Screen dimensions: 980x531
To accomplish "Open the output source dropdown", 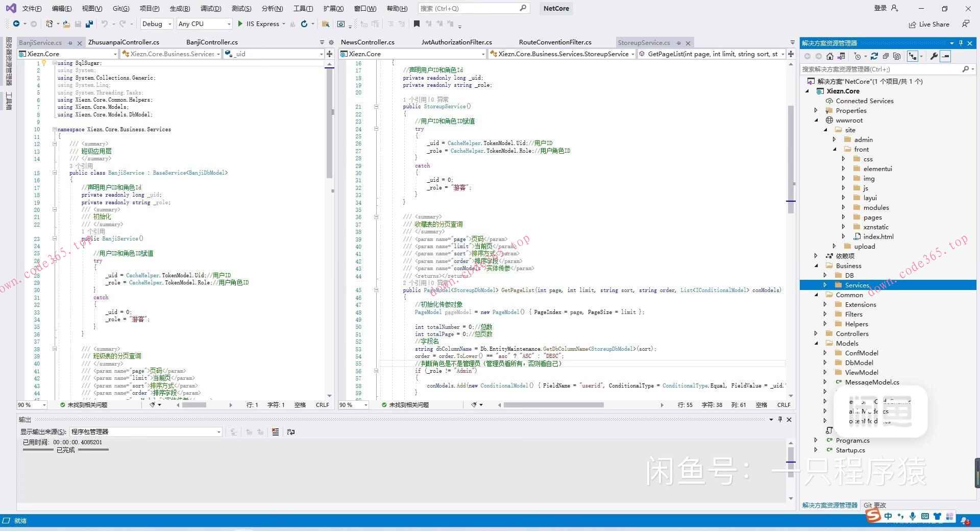I will point(146,432).
